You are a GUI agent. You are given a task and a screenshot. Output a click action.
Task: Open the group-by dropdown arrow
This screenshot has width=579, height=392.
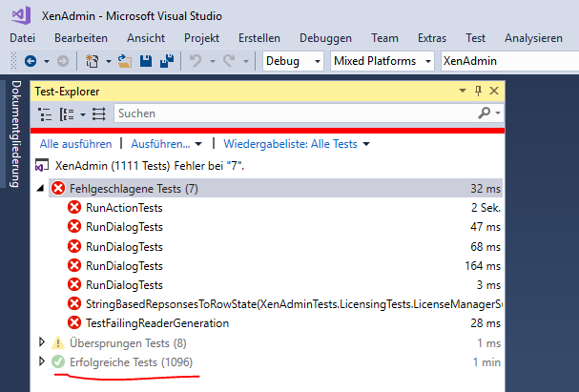pos(83,114)
